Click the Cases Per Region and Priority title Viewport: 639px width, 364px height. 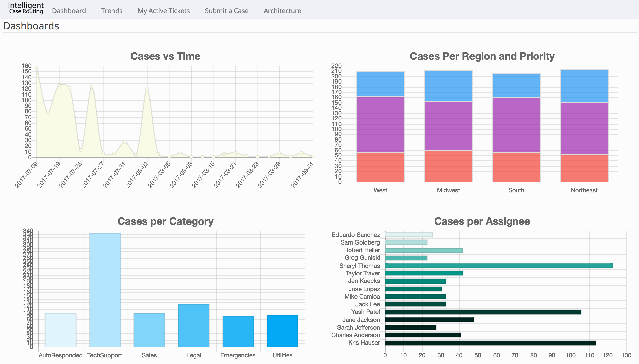point(482,56)
